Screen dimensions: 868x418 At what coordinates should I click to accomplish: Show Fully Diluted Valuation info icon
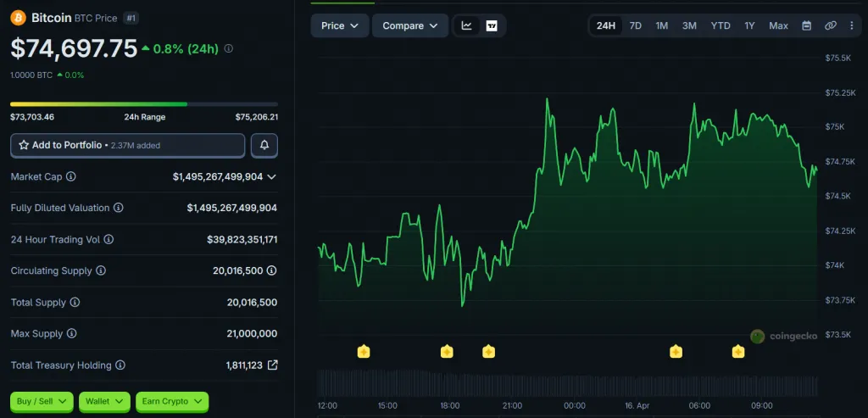119,208
